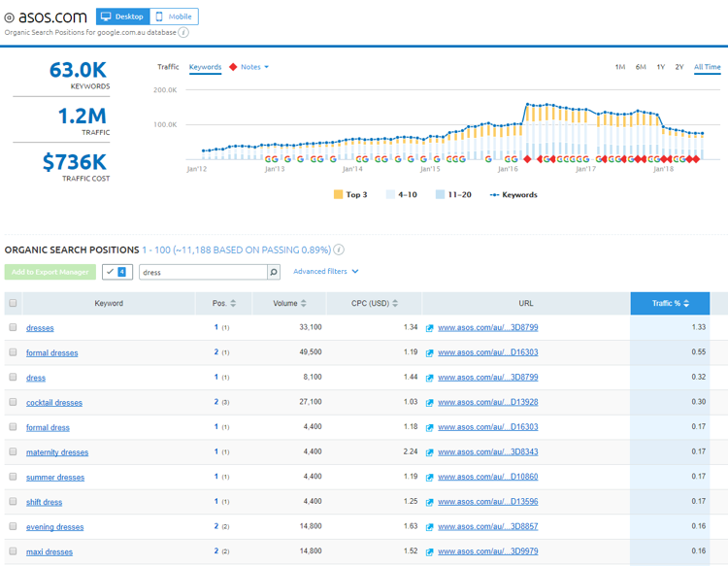This screenshot has height=566, width=728.
Task: Click CPC (USD) column sort arrows
Action: (395, 303)
